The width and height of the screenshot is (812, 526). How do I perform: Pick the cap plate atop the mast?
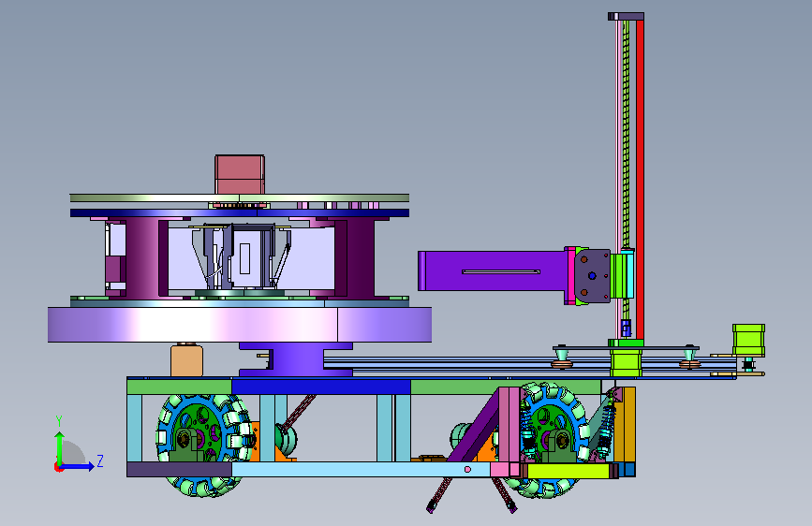click(x=626, y=17)
